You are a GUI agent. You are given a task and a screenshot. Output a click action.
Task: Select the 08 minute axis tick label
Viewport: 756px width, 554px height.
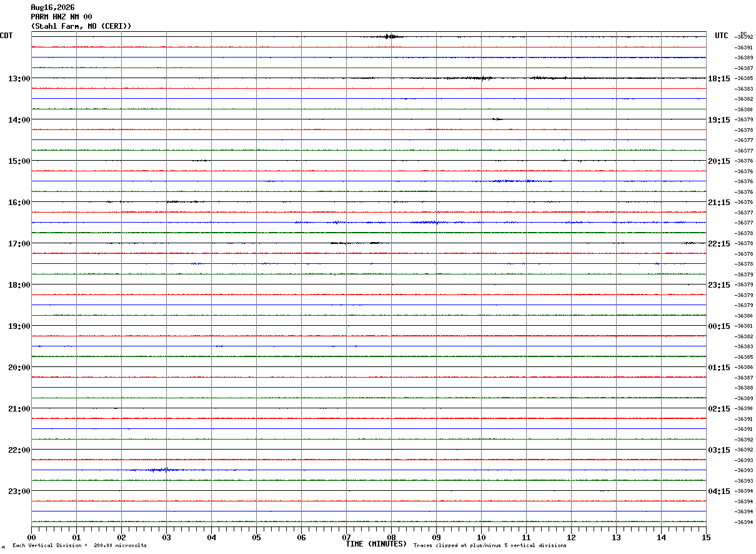pyautogui.click(x=391, y=538)
